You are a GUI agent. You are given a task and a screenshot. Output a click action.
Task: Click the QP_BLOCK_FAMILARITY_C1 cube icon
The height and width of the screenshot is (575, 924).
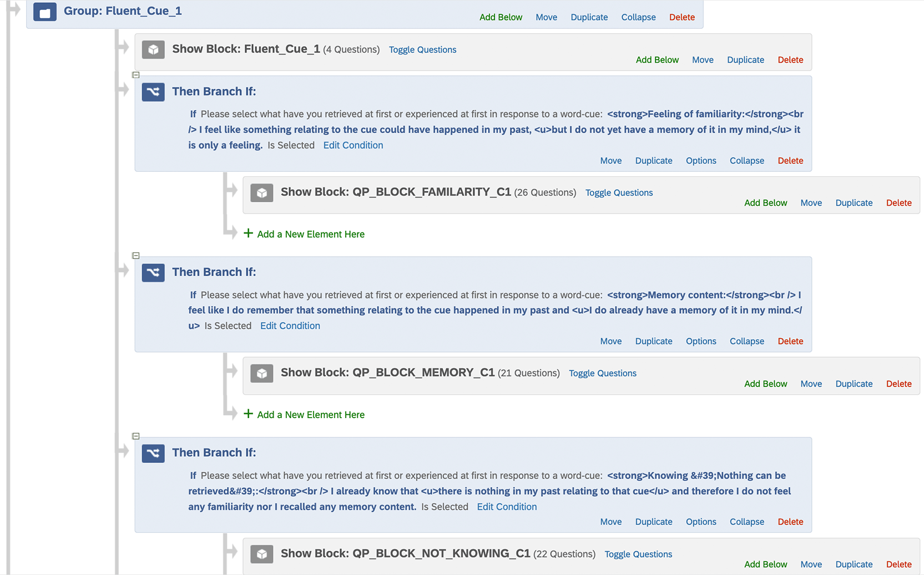(262, 192)
